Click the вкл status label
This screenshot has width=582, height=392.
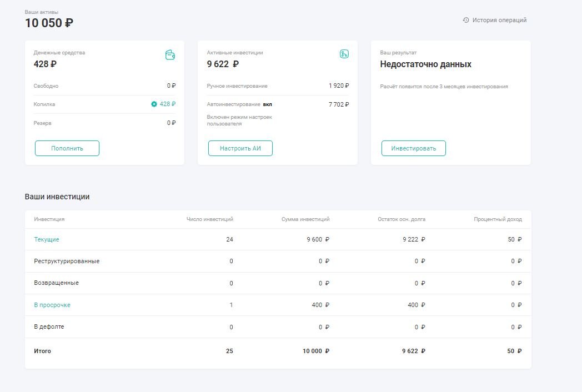[267, 104]
